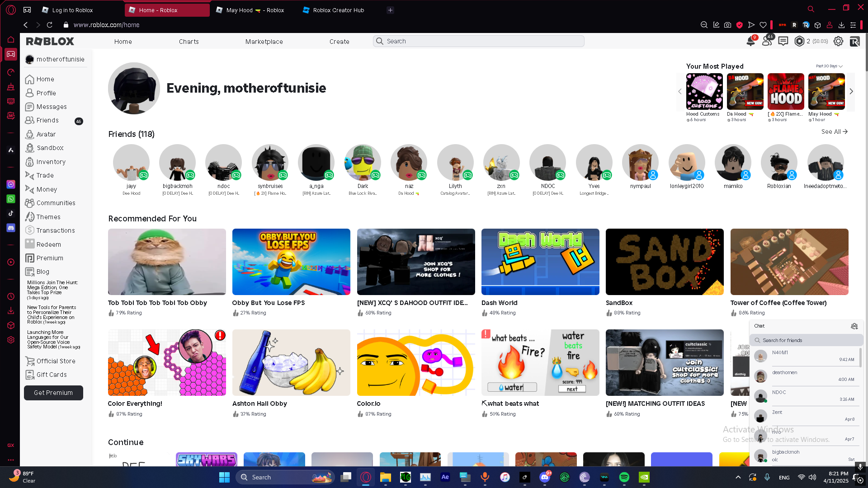Click the Windows Start button
The image size is (868, 488).
pos(224,477)
